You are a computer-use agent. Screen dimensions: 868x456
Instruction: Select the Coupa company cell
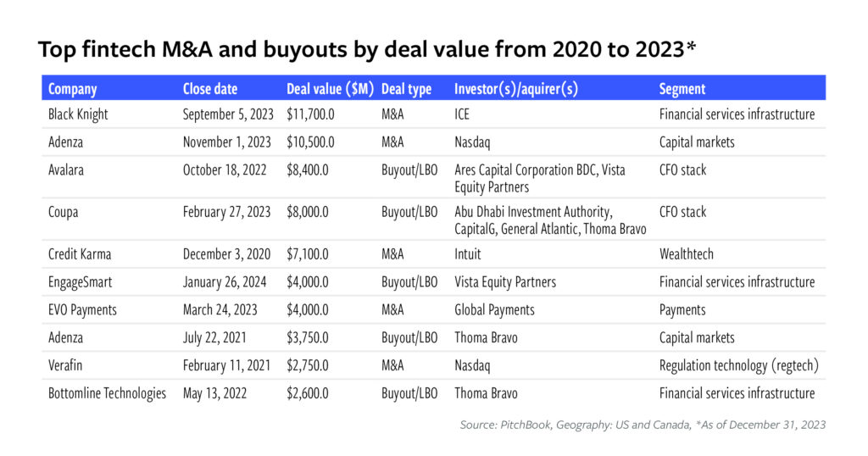64,212
